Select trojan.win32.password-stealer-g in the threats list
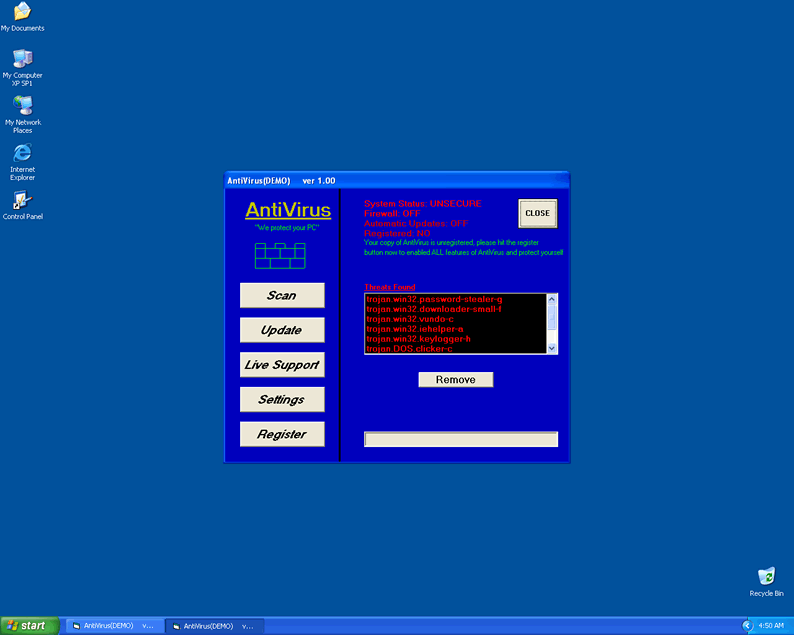Image resolution: width=794 pixels, height=635 pixels. click(434, 299)
